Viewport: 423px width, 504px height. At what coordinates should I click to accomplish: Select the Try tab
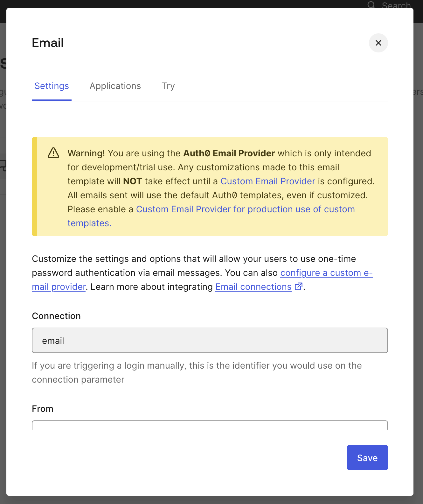click(x=168, y=86)
